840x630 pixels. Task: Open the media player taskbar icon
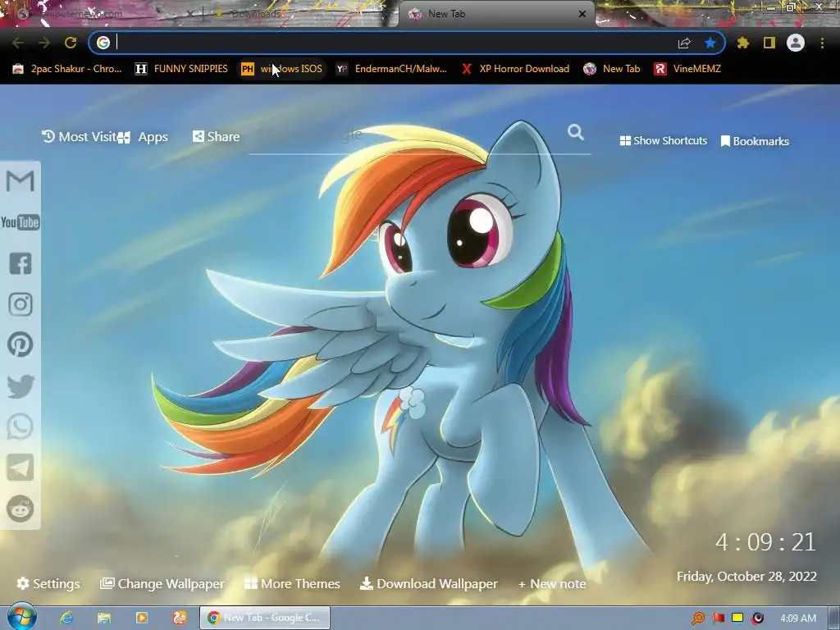point(142,618)
